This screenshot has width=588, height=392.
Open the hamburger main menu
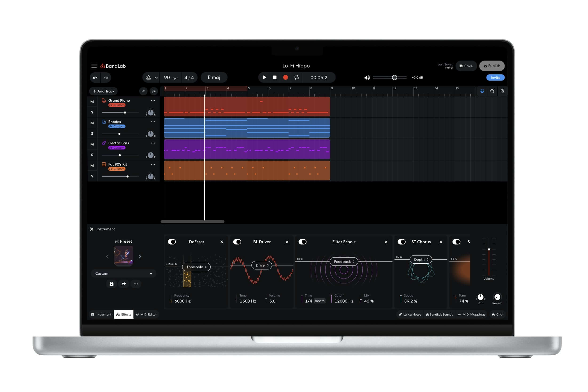coord(94,66)
